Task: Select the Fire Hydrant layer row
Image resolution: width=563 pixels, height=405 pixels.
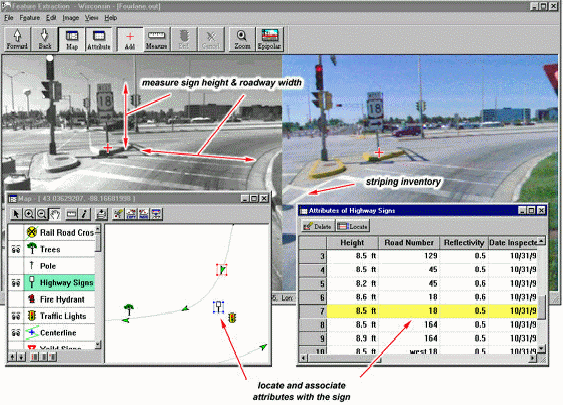Action: tap(60, 299)
